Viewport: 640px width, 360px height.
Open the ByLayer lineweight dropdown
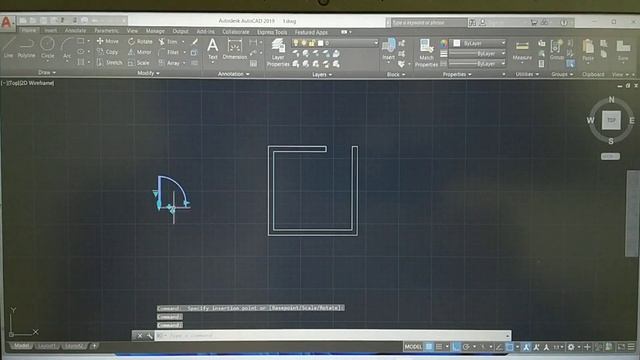[478, 53]
